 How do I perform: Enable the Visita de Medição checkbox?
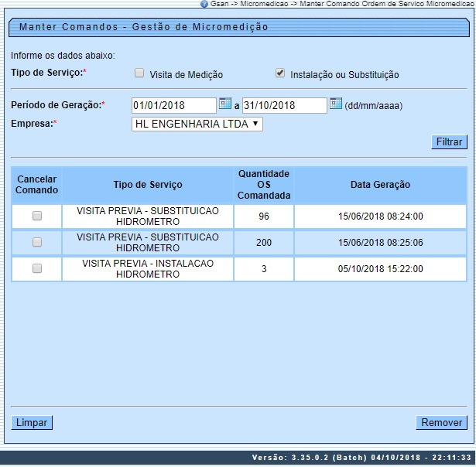pyautogui.click(x=139, y=73)
